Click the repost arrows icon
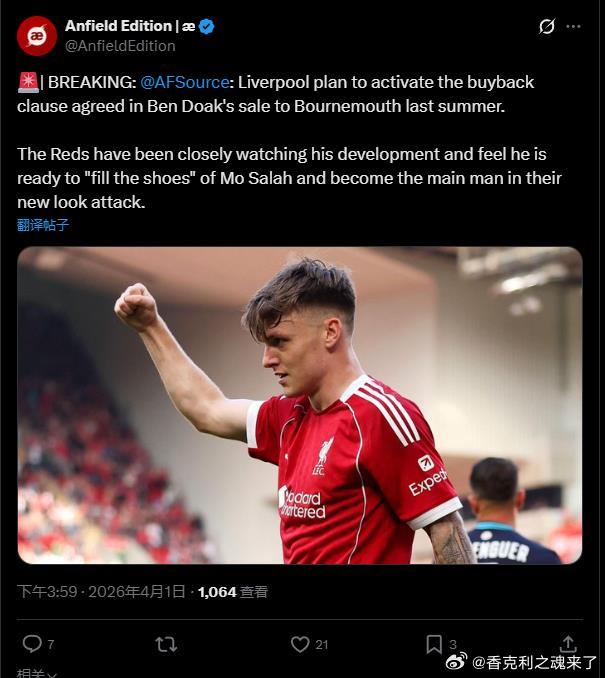 coord(166,644)
